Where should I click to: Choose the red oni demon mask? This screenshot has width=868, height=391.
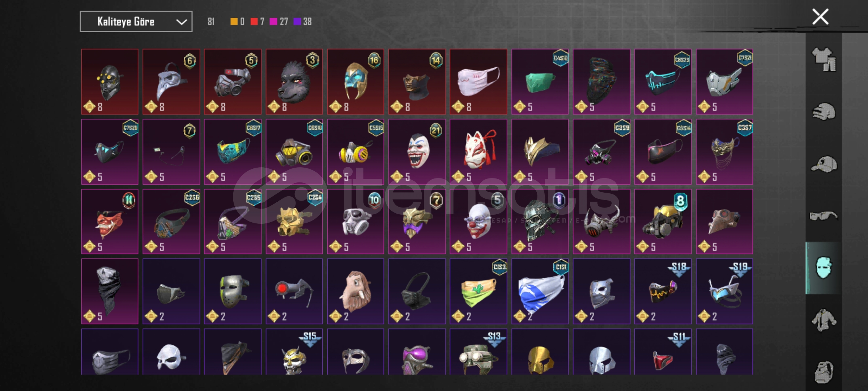pos(110,222)
